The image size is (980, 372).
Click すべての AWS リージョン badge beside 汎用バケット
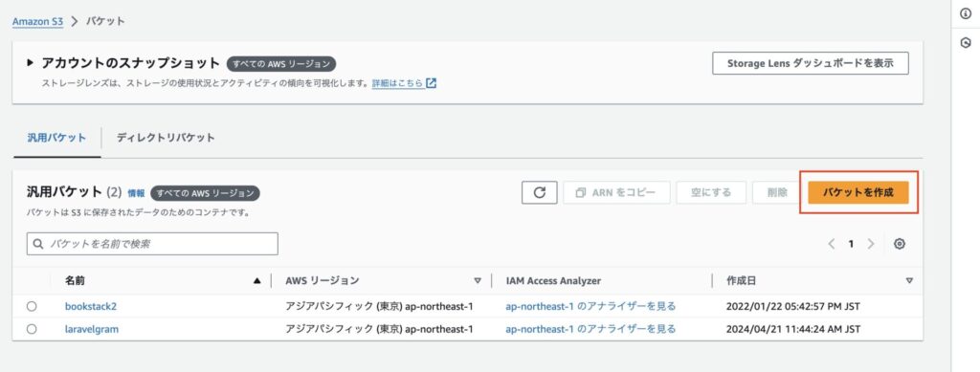(206, 193)
